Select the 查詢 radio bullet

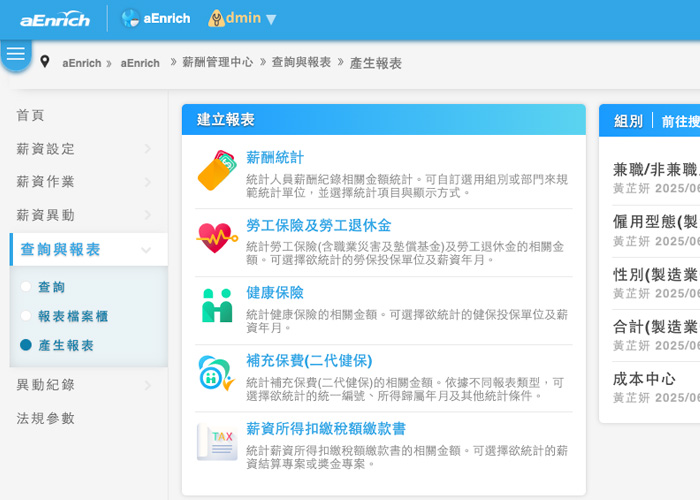point(26,287)
